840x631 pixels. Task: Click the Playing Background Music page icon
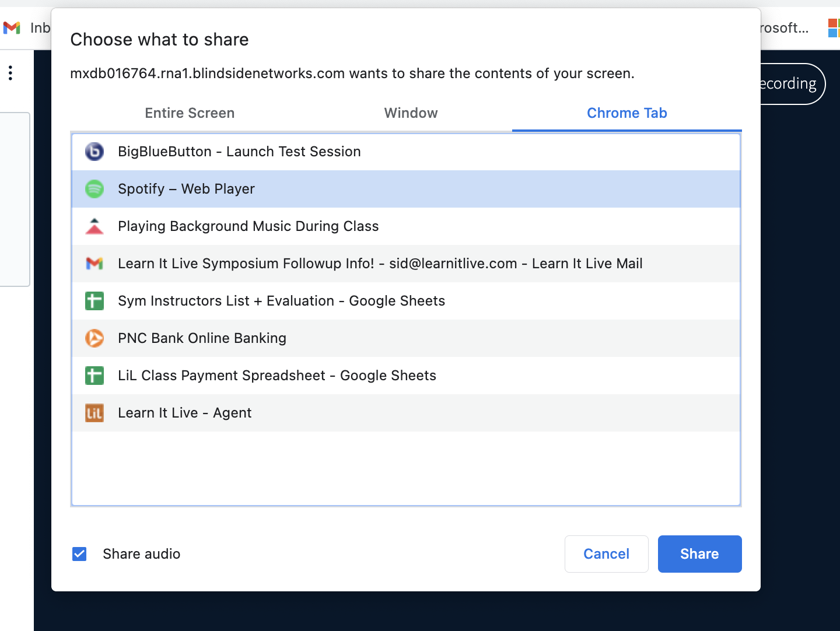94,226
